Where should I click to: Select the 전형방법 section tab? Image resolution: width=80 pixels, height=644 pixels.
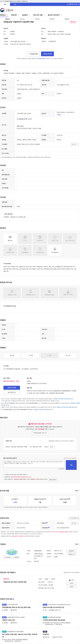[67, 19]
